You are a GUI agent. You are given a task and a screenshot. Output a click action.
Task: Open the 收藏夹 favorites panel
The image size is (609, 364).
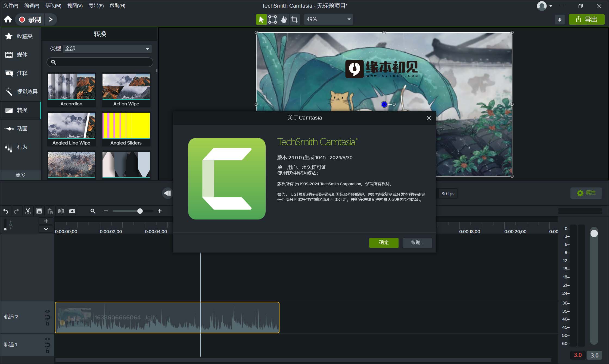pyautogui.click(x=21, y=36)
